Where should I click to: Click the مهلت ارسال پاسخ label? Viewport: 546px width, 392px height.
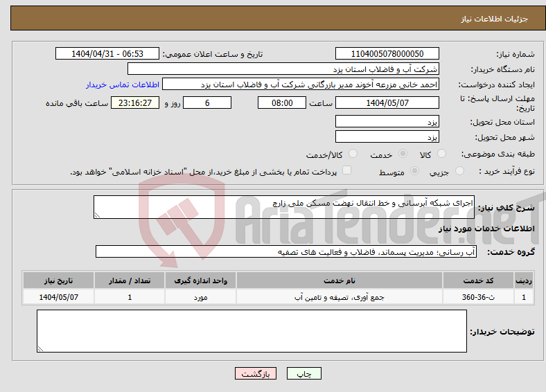pyautogui.click(x=497, y=103)
